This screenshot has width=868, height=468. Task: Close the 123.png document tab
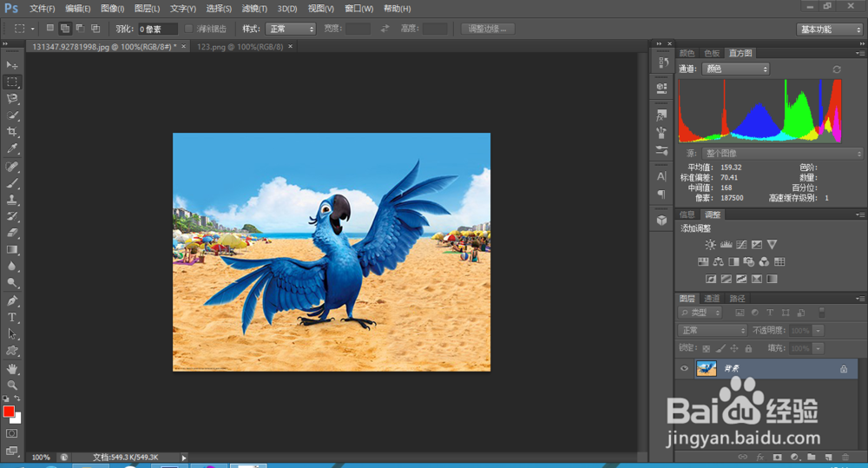290,47
